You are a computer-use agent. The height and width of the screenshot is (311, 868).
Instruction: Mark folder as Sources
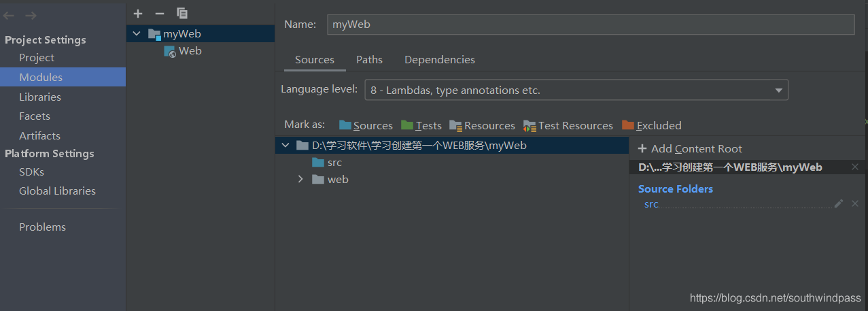point(366,125)
